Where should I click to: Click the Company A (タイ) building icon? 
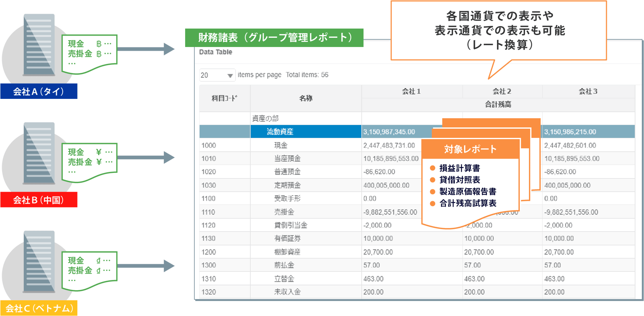click(x=39, y=45)
